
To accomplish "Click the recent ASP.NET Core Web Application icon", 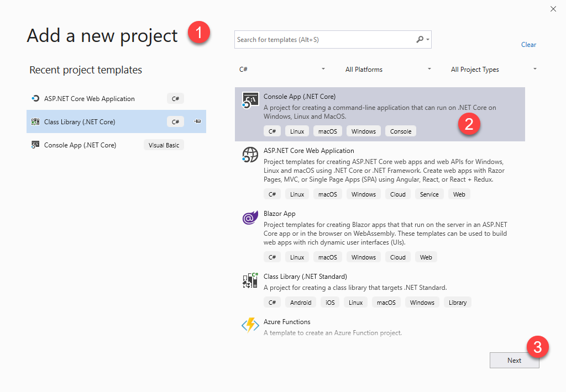I will point(35,98).
